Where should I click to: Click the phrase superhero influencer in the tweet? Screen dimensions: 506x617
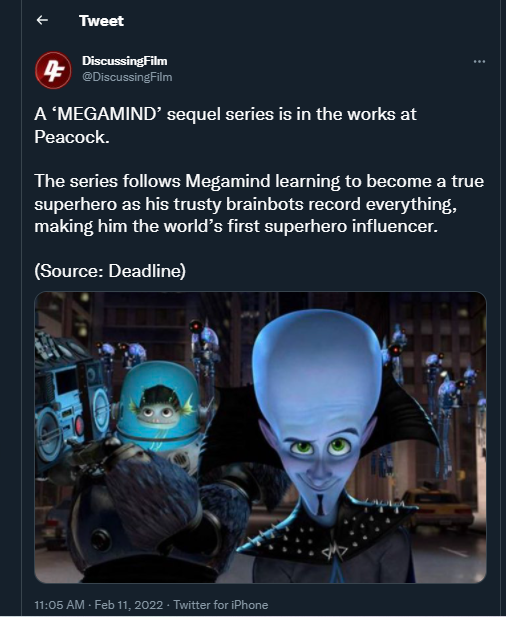[x=351, y=227]
